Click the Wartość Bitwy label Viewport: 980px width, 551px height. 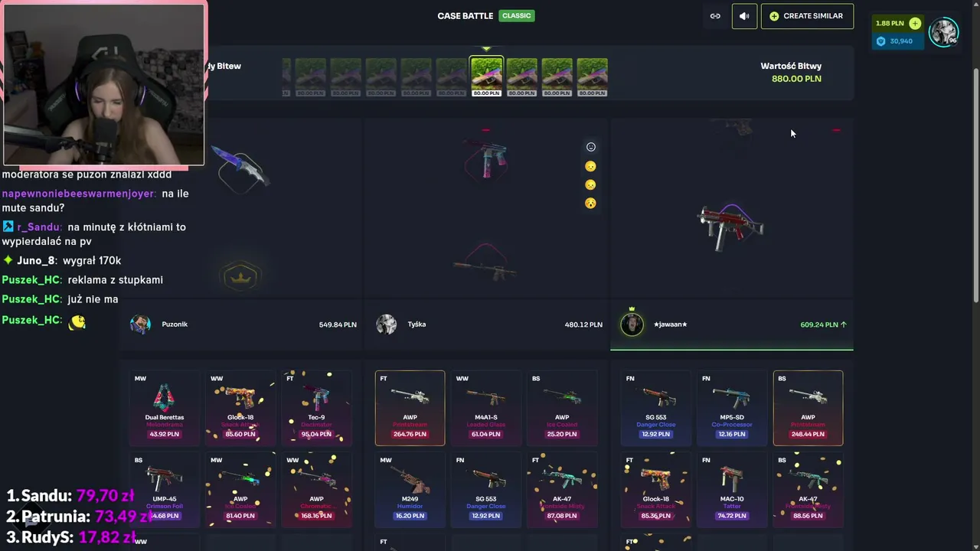tap(791, 66)
